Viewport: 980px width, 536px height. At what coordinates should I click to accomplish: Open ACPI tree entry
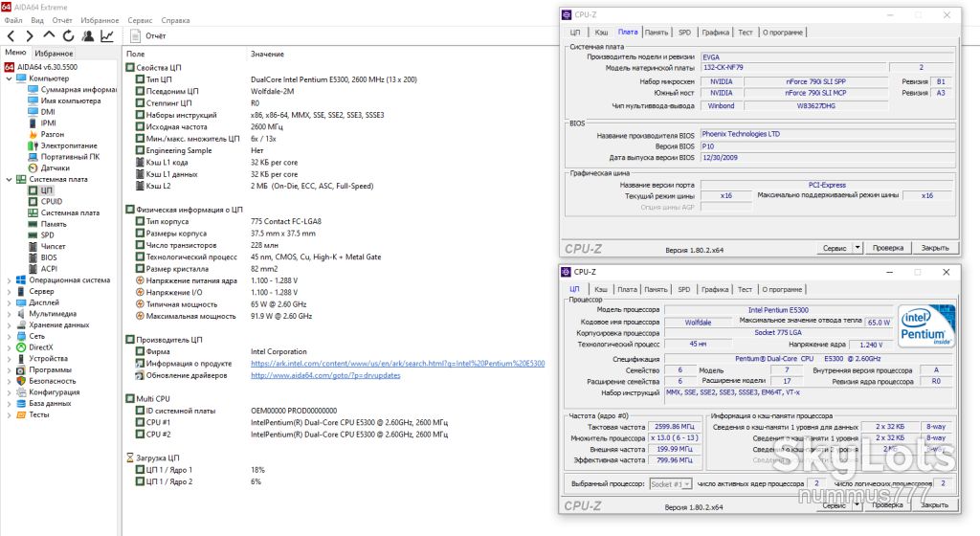49,269
